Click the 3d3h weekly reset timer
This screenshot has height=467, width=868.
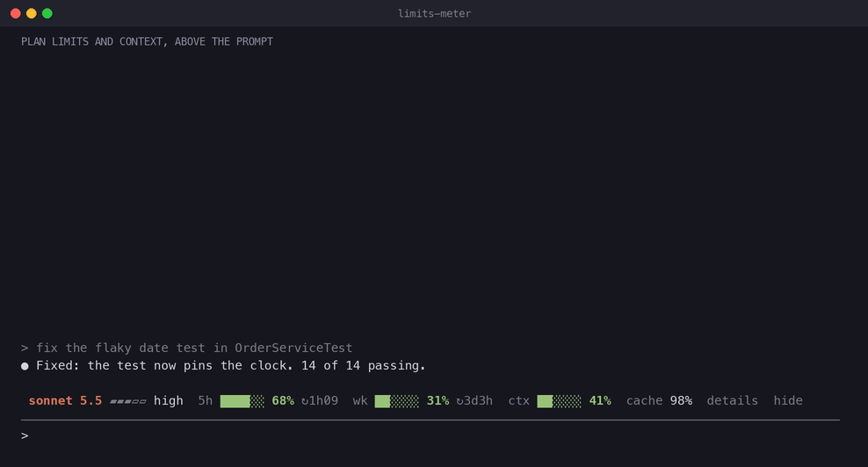tap(474, 400)
